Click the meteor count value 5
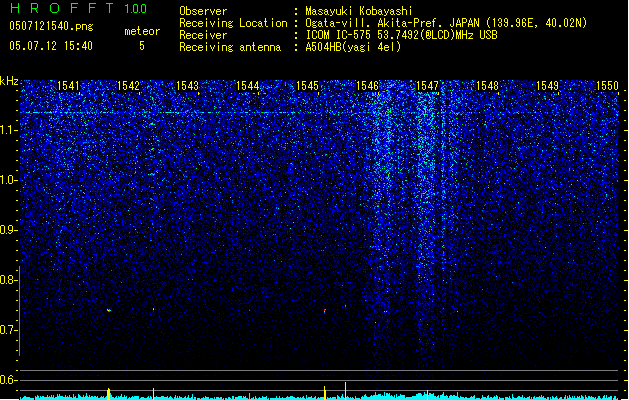 [142, 46]
